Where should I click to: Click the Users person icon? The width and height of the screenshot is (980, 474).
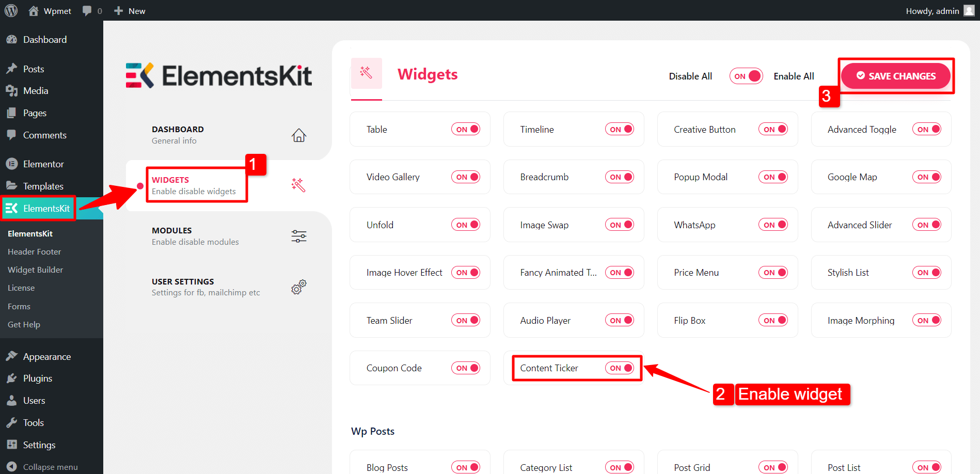[x=12, y=400]
